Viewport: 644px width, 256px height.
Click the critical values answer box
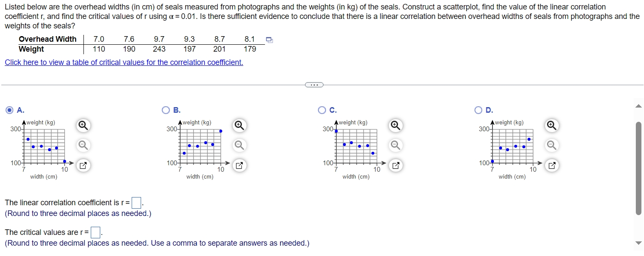coord(95,232)
